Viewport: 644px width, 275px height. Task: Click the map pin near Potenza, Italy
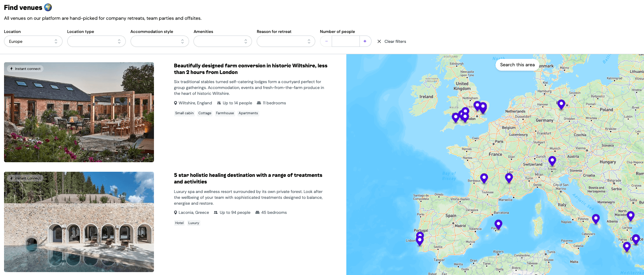point(596,219)
